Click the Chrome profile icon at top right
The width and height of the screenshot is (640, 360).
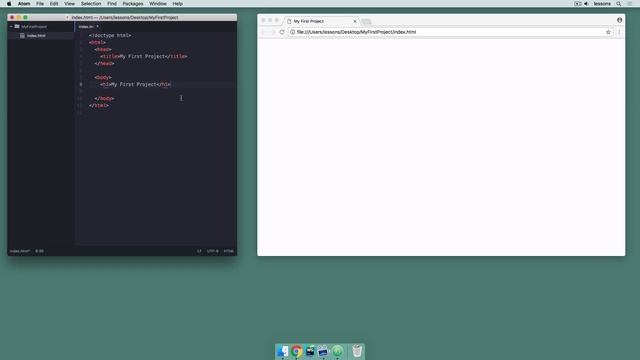click(619, 20)
